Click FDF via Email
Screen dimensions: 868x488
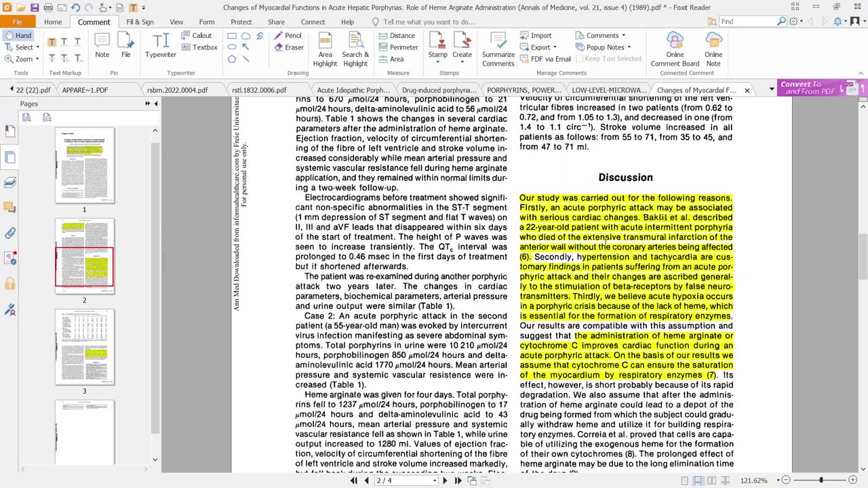pyautogui.click(x=545, y=59)
